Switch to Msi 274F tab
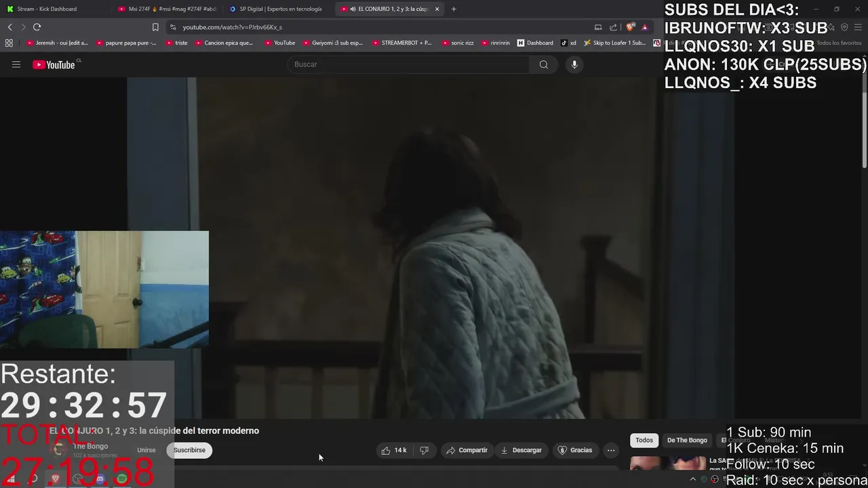Viewport: 868px width, 488px height. 166,9
